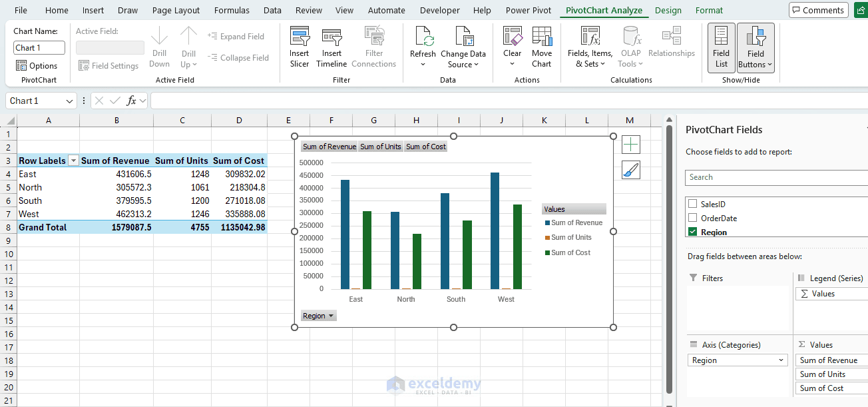Image resolution: width=868 pixels, height=407 pixels.
Task: Select row header 12
Action: (x=8, y=280)
